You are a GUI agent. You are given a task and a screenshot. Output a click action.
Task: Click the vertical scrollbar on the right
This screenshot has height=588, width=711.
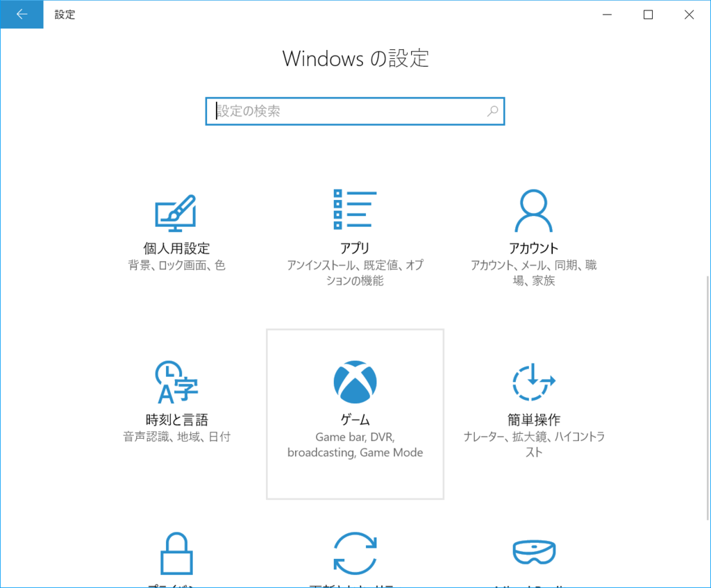708,398
